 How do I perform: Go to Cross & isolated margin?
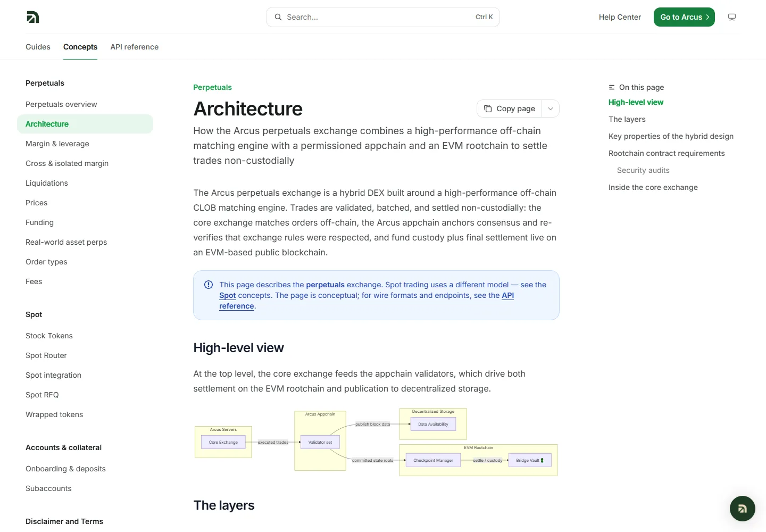tap(85, 163)
